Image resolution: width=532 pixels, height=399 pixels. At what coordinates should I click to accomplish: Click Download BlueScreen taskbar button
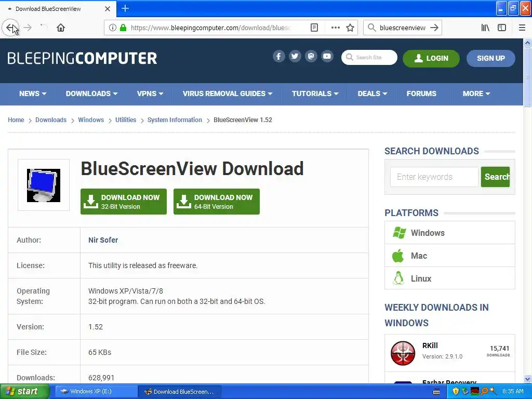[180, 392]
